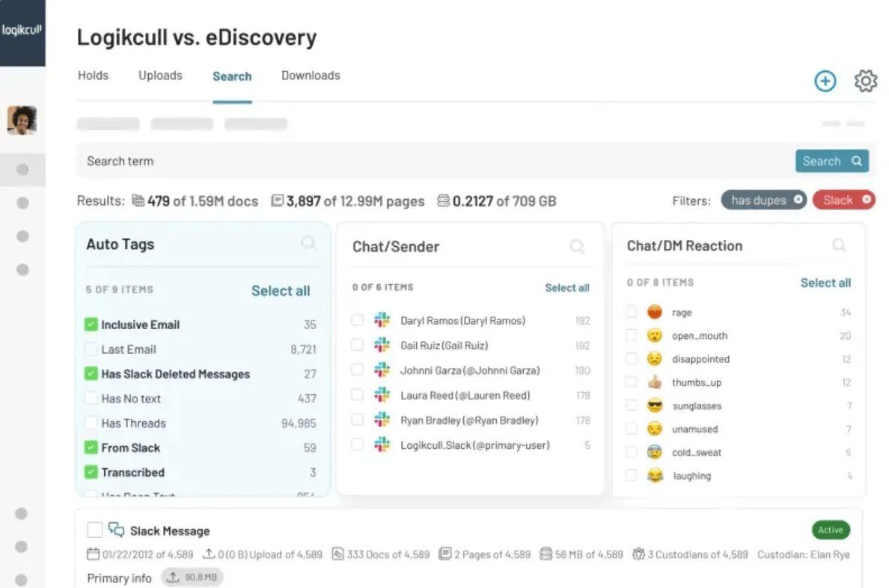Select all in Chat/DM Reaction panel

point(825,282)
